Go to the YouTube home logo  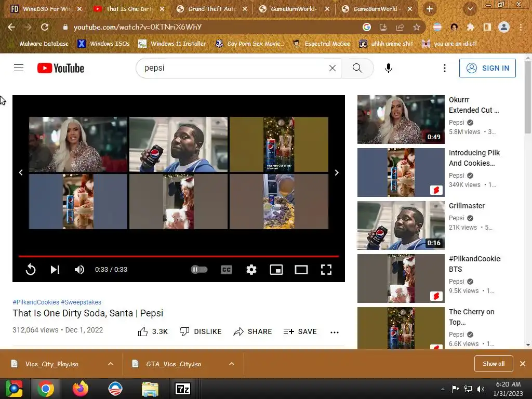pos(61,68)
